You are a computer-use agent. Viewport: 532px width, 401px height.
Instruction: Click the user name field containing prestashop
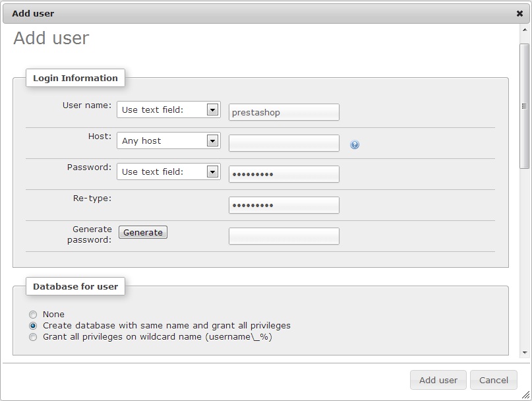point(284,112)
